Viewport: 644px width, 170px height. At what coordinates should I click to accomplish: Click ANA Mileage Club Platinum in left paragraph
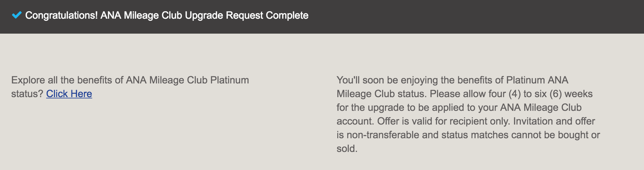coord(187,80)
